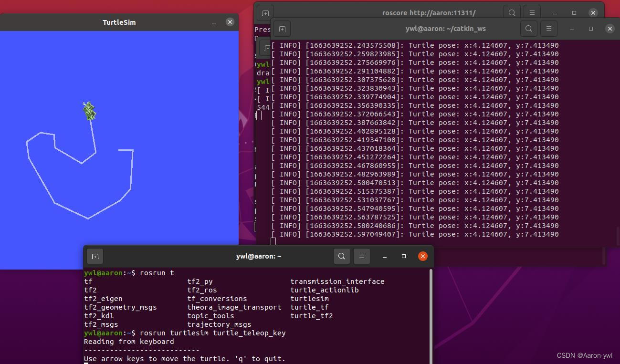Viewport: 620px width, 364px height.
Task: Open search in roscore terminal window
Action: (512, 13)
